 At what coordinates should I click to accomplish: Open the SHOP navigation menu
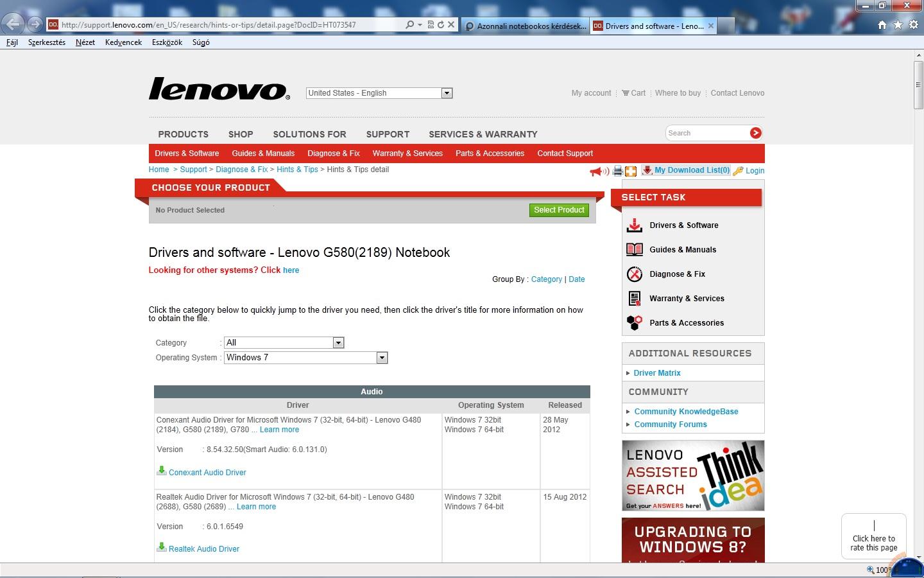point(241,134)
